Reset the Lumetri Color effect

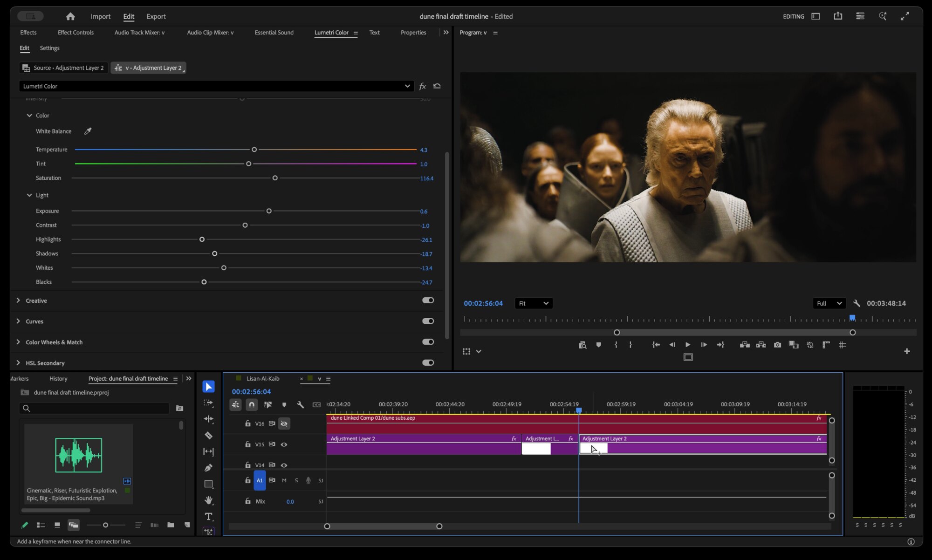[437, 86]
